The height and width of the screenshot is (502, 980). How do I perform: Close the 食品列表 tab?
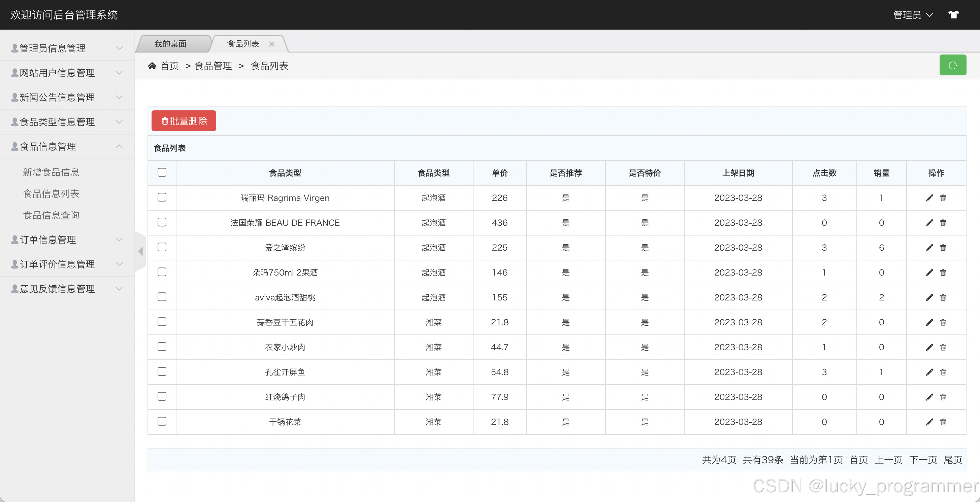point(272,44)
